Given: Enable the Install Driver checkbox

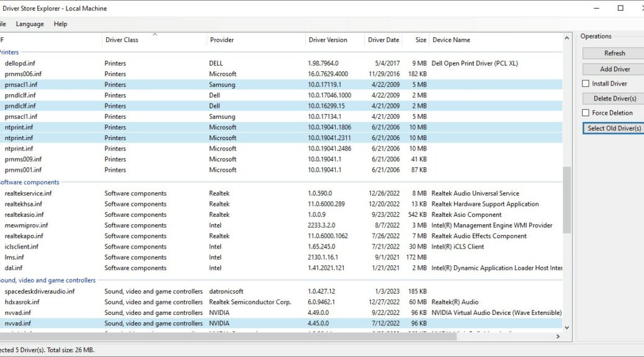Looking at the screenshot, I should pos(586,84).
